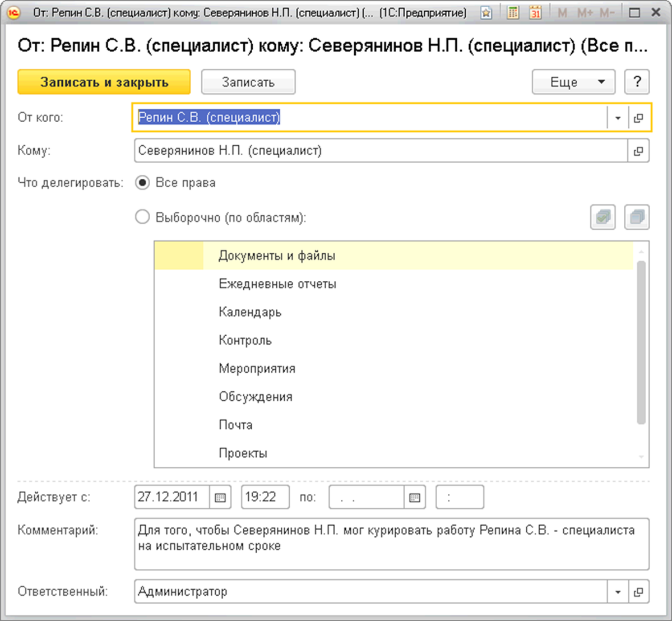Select 'Почта' list row
This screenshot has width=672, height=621.
pos(393,425)
